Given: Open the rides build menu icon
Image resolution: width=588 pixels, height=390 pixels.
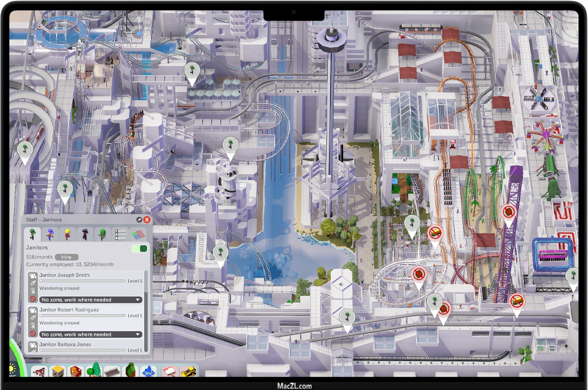Looking at the screenshot, I should (x=39, y=371).
